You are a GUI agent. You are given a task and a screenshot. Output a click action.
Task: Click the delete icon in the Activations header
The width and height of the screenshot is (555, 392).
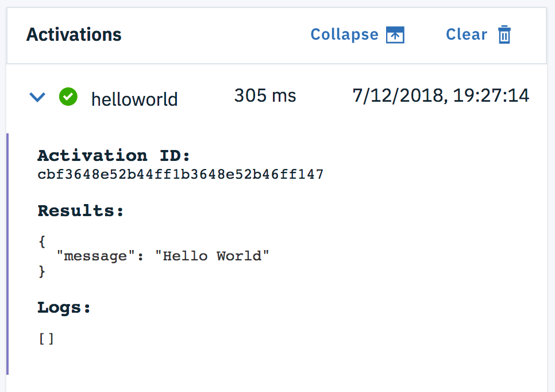[x=504, y=34]
